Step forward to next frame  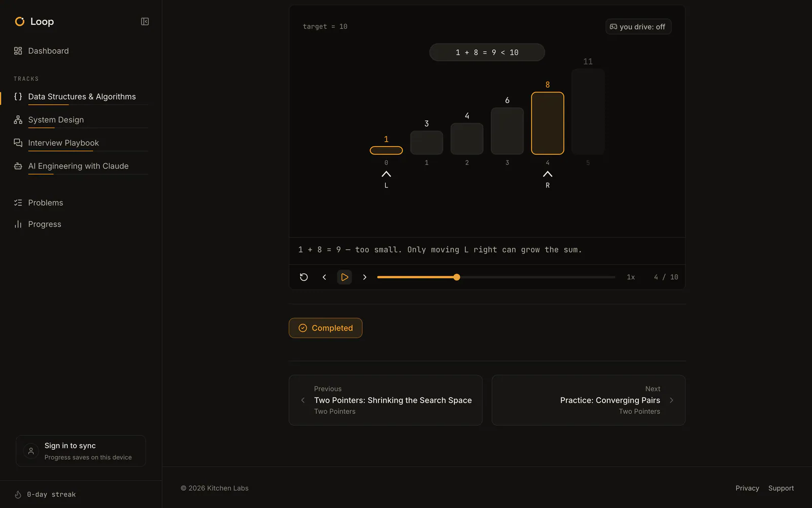(x=364, y=277)
